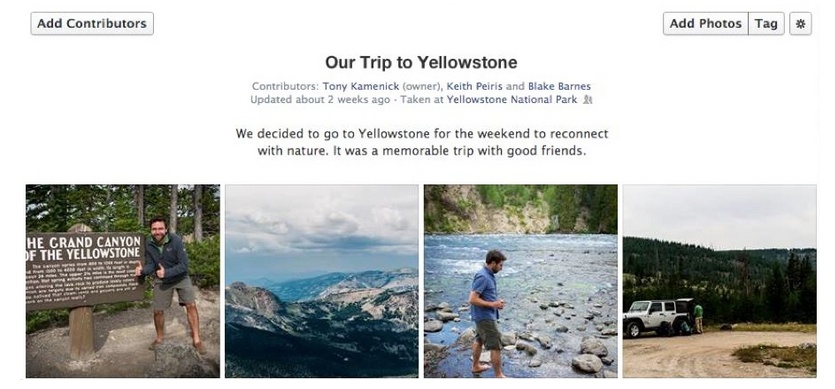Click the album description about reconnecting with nature
This screenshot has width=835, height=389.
tap(422, 142)
